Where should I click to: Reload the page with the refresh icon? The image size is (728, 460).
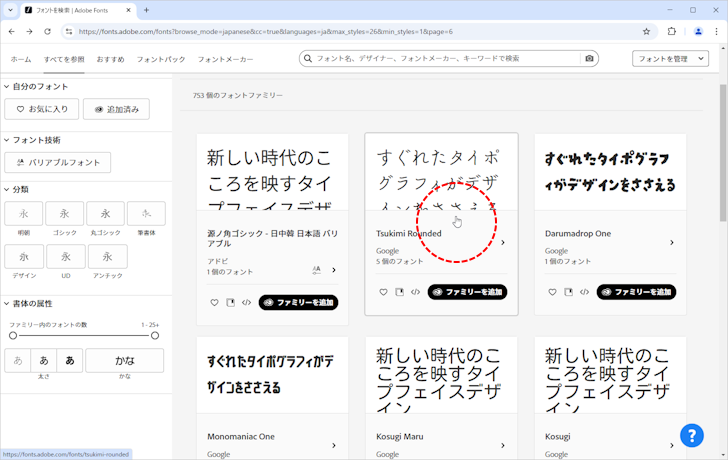[x=47, y=32]
